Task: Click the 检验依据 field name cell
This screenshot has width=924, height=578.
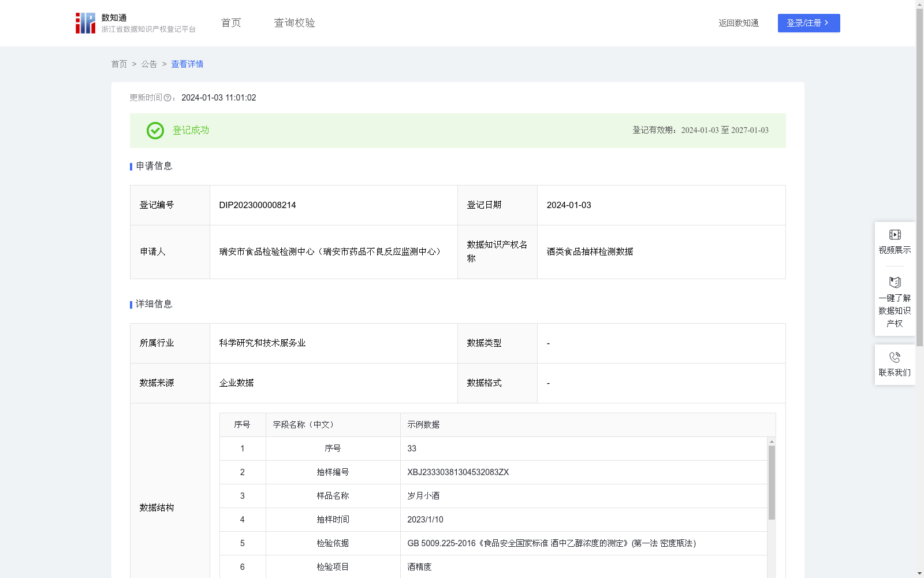Action: [333, 543]
